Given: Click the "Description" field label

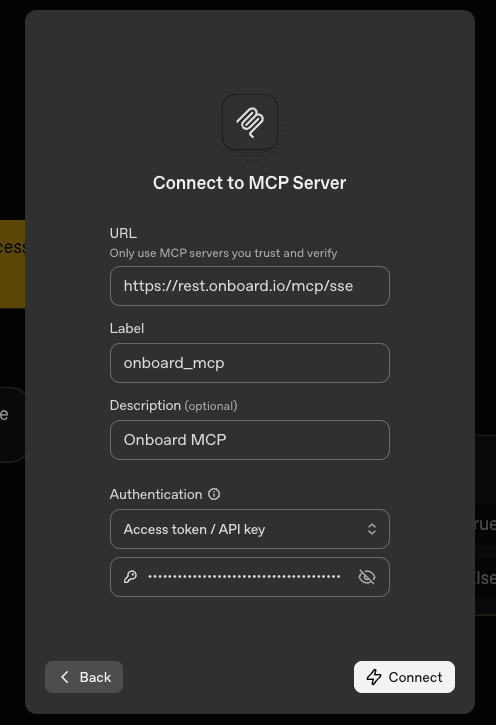Looking at the screenshot, I should coord(145,406).
